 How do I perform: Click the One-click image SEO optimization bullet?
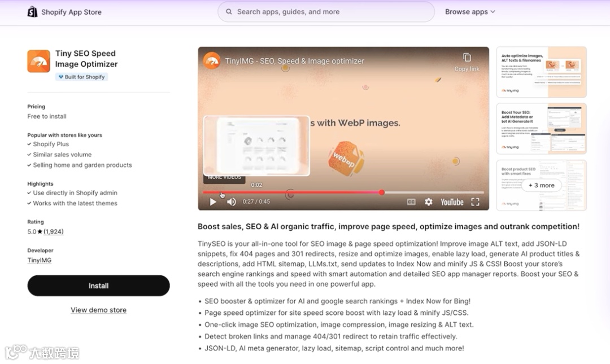click(339, 324)
